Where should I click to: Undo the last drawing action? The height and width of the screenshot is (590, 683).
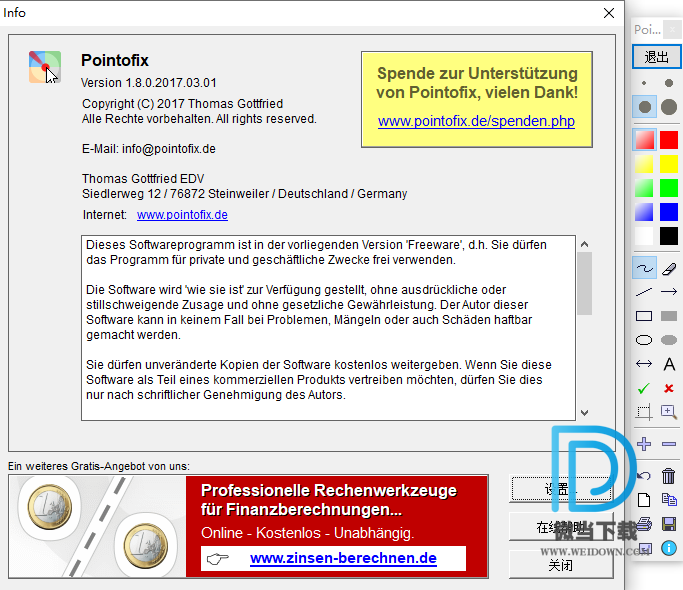tap(644, 476)
